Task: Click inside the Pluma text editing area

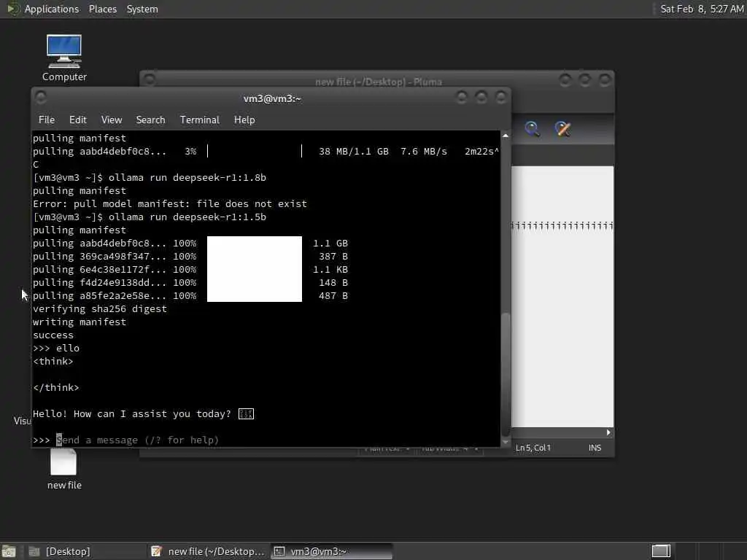Action: 562,296
